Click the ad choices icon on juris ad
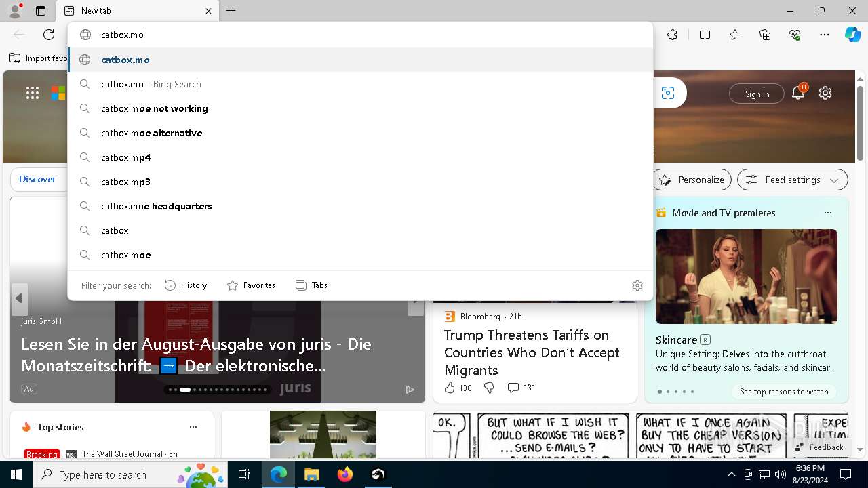This screenshot has width=868, height=488. pyautogui.click(x=410, y=389)
